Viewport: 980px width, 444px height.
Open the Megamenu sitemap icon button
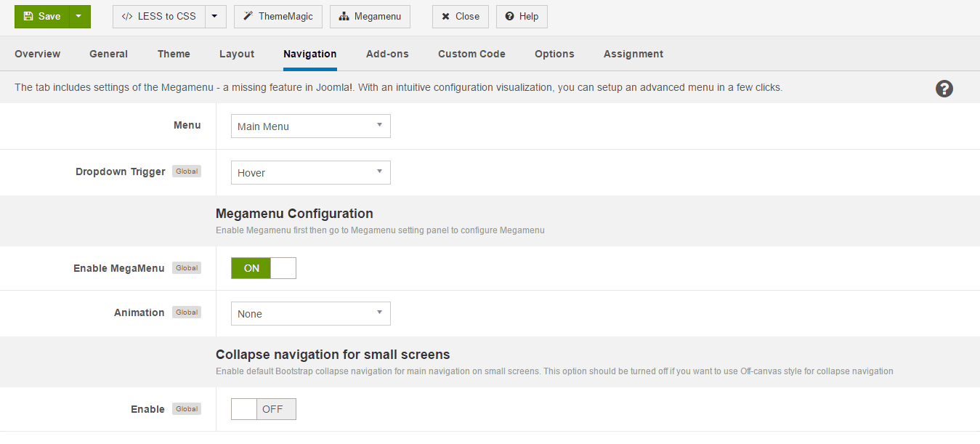(x=370, y=16)
